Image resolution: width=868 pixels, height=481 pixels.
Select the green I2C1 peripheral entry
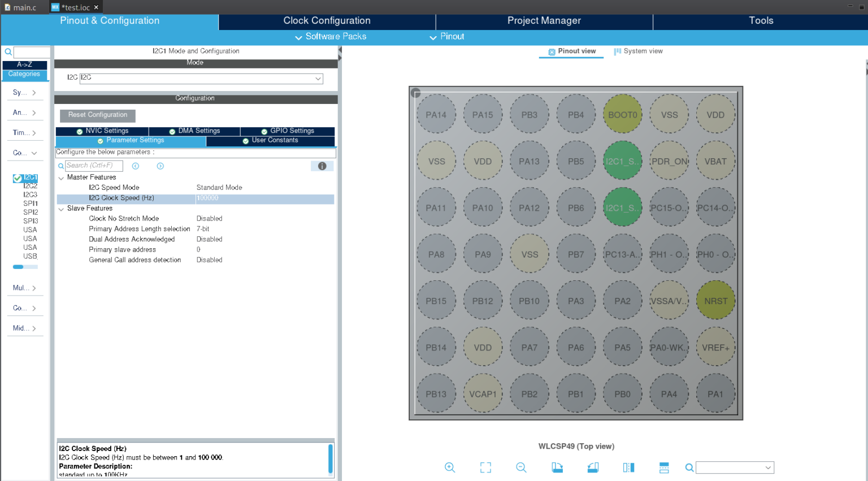(x=30, y=177)
